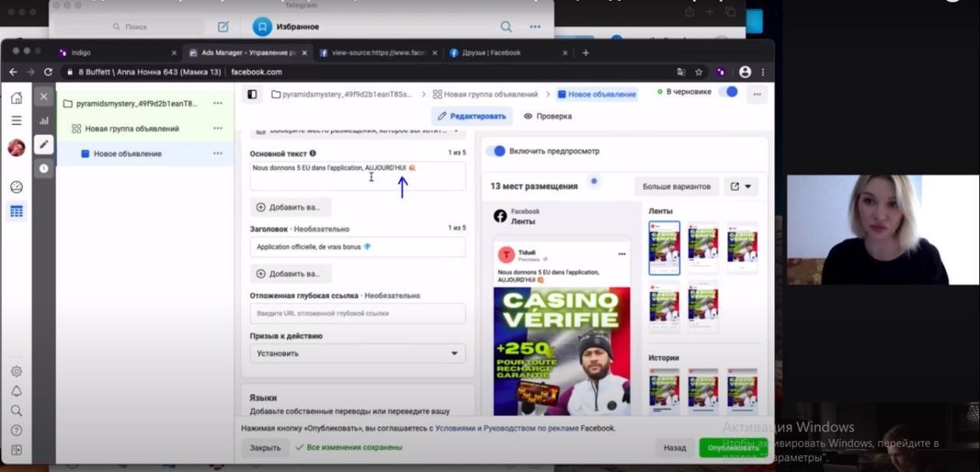Screen dimensions: 980x472
Task: Click the green Опубликовать button
Action: coord(733,448)
